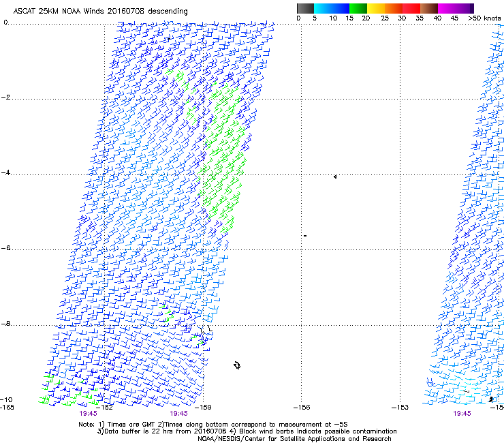Click the latitude label '0' at top

pos(5,22)
